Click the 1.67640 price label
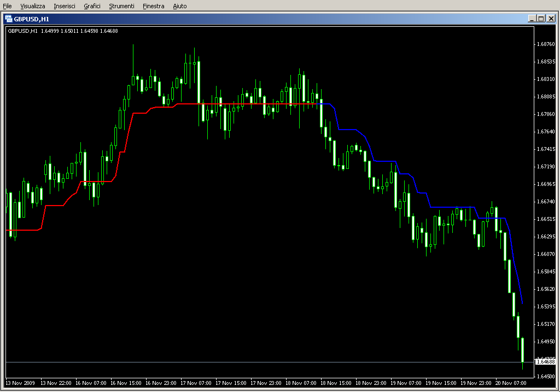Image resolution: width=560 pixels, height=392 pixels. [x=546, y=132]
